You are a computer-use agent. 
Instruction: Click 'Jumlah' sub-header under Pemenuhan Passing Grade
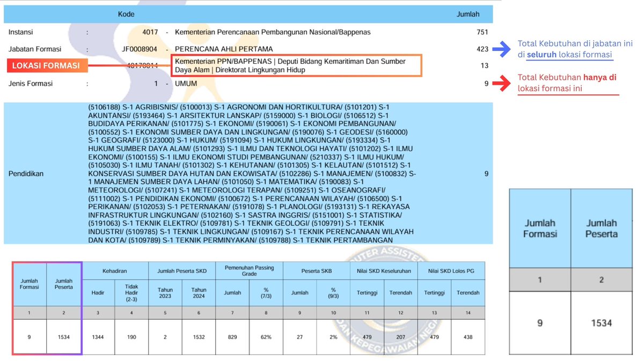[232, 293]
